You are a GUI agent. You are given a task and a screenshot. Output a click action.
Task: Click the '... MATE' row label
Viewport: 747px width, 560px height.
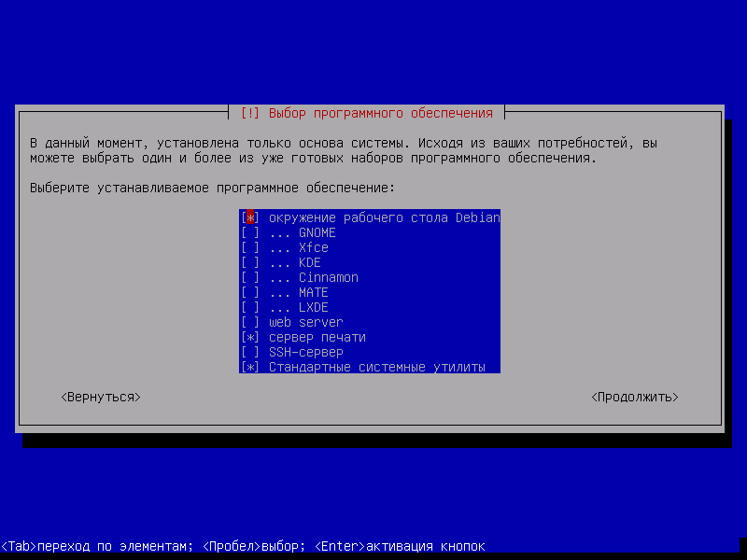pos(299,292)
